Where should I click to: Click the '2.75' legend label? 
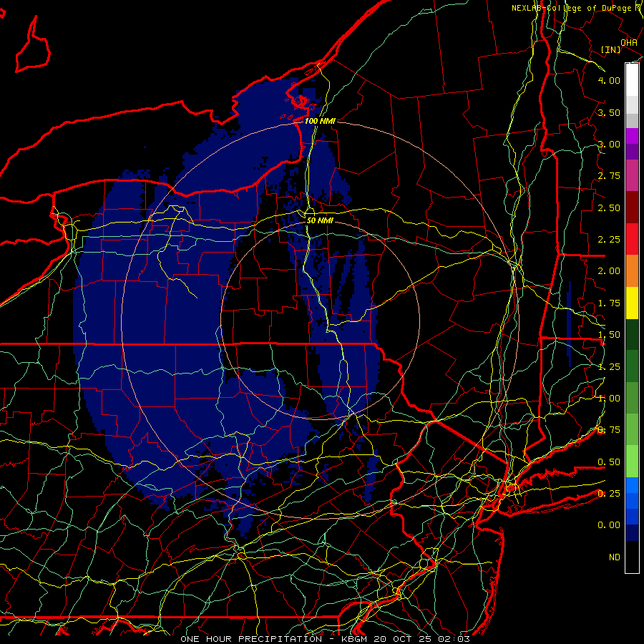click(x=609, y=176)
